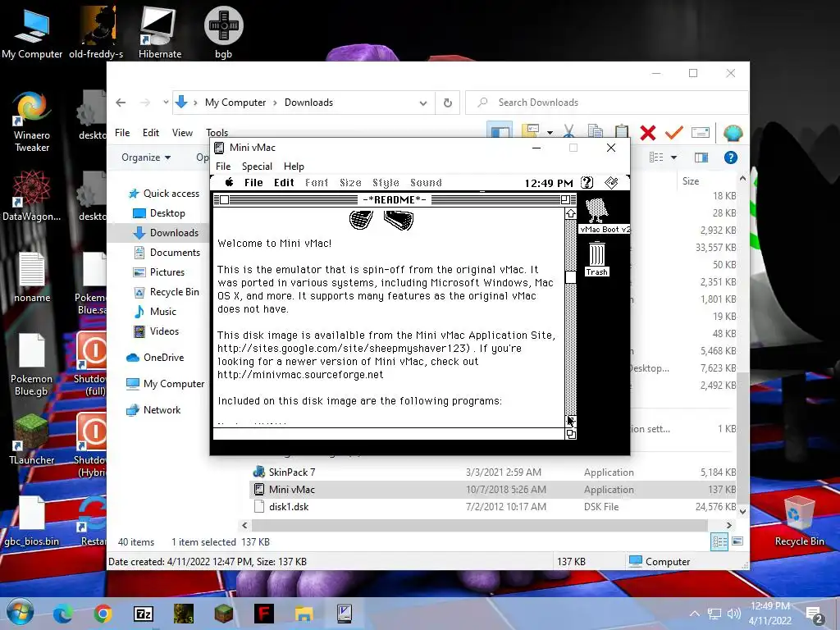This screenshot has width=840, height=630.
Task: Select the Mini vMac application file row
Action: point(493,489)
